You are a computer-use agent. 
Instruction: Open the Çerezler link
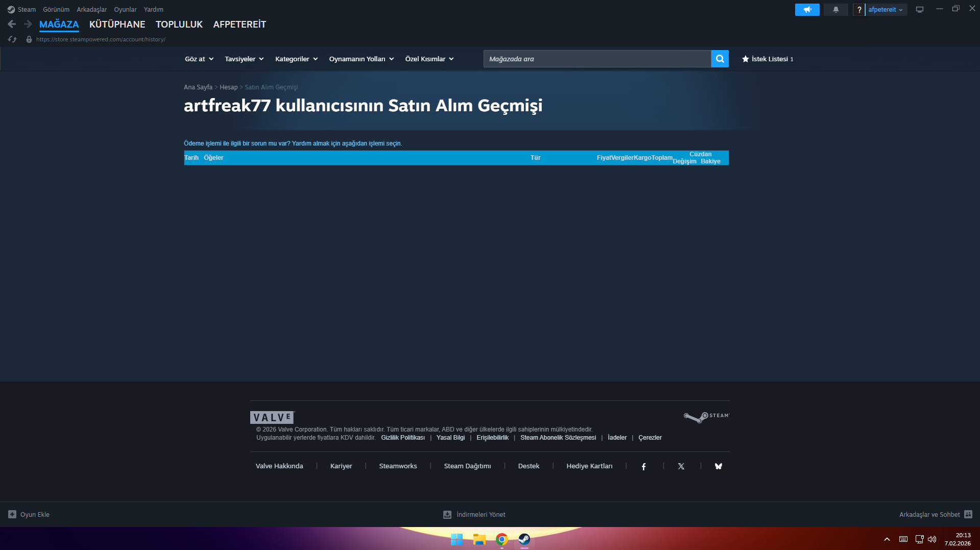click(x=650, y=438)
